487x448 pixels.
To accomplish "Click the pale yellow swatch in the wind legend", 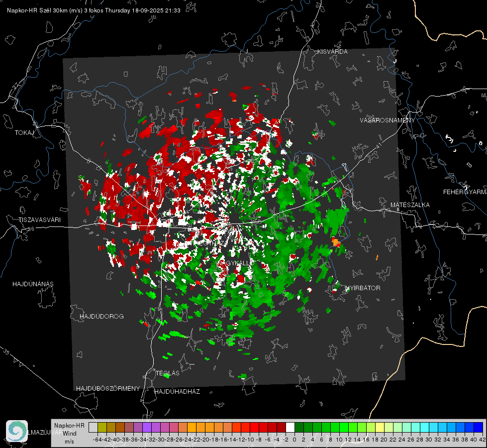I will 380,428.
